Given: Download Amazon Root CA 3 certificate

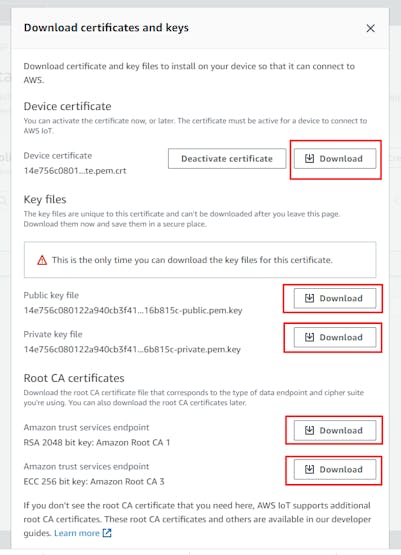Looking at the screenshot, I should (x=335, y=469).
